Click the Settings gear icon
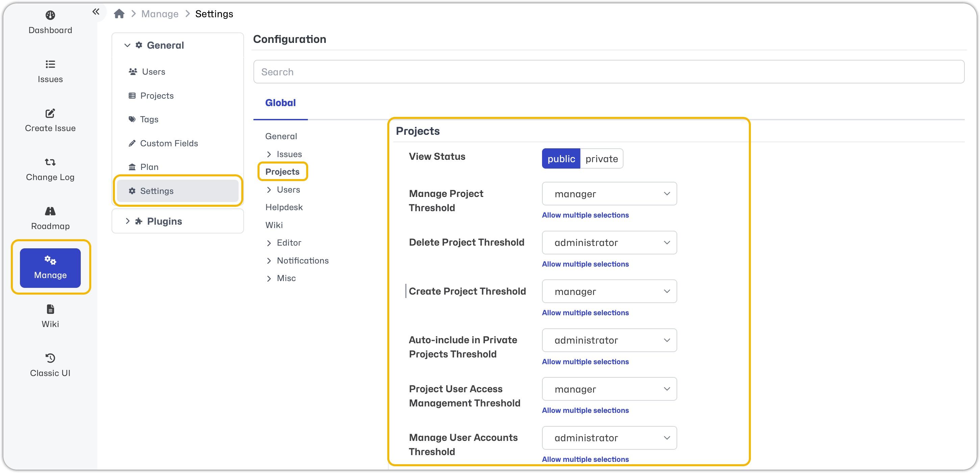The height and width of the screenshot is (473, 980). (132, 191)
